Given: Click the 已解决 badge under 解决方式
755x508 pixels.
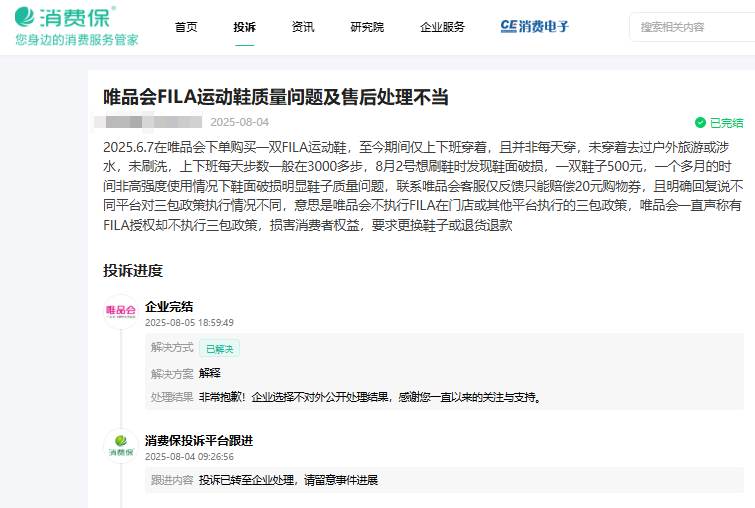Looking at the screenshot, I should point(219,349).
